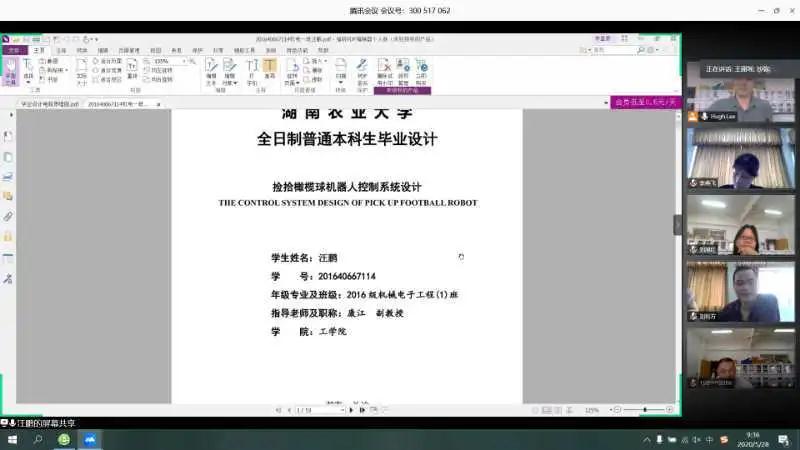The height and width of the screenshot is (450, 800).
Task: Click the Find search input field
Action: 614,50
